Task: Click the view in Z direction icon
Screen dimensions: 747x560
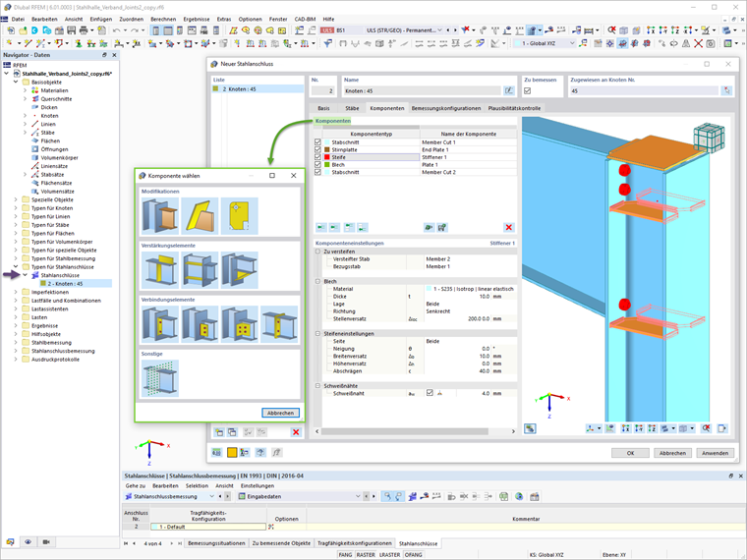Action: (674, 30)
